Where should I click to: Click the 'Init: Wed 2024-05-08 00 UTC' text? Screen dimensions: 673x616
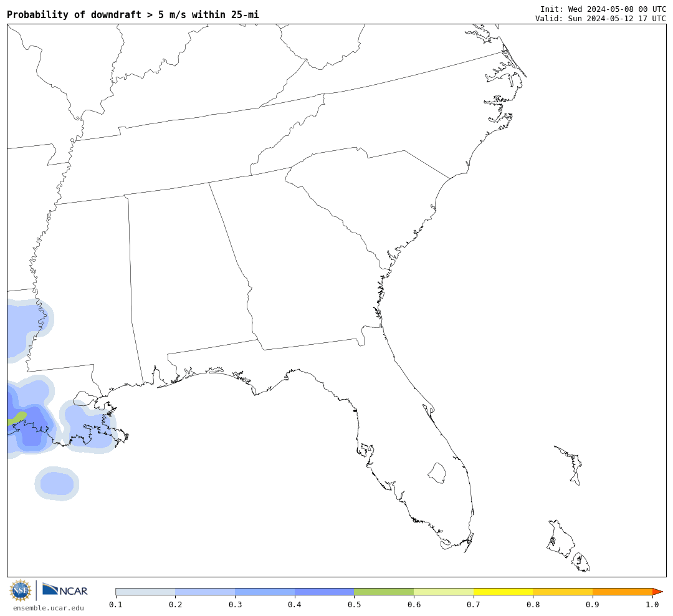click(603, 9)
